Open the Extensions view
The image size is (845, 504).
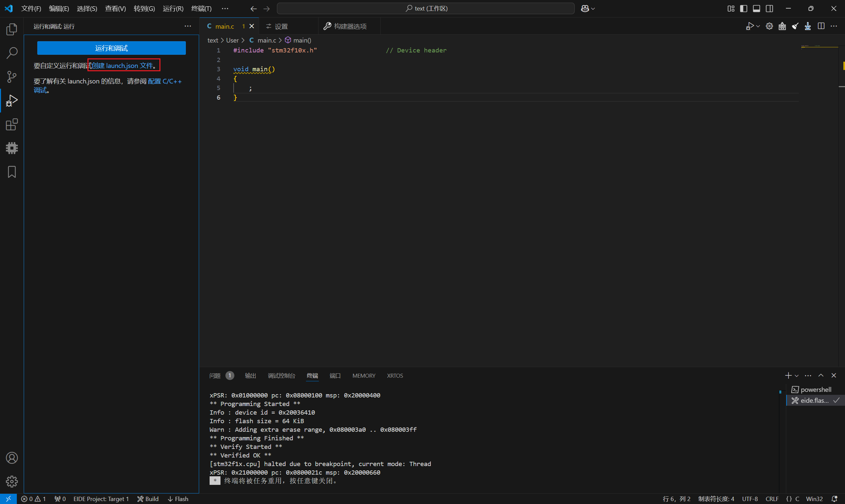click(x=12, y=124)
